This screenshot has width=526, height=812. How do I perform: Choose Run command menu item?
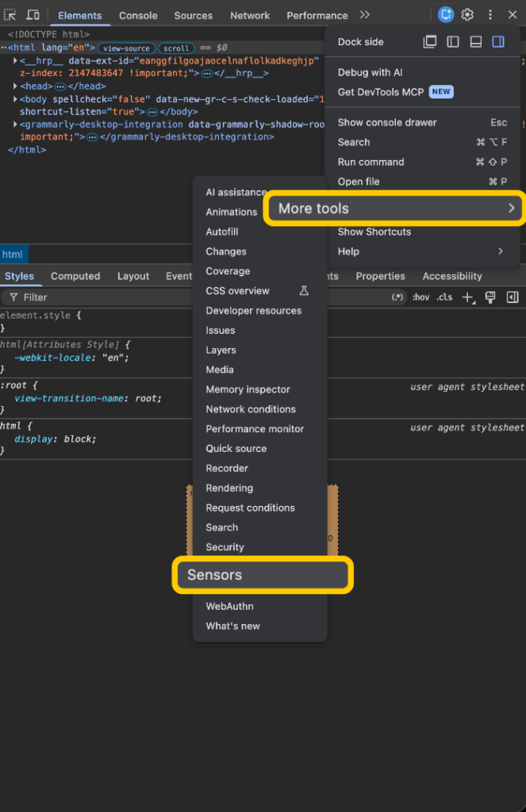422,162
